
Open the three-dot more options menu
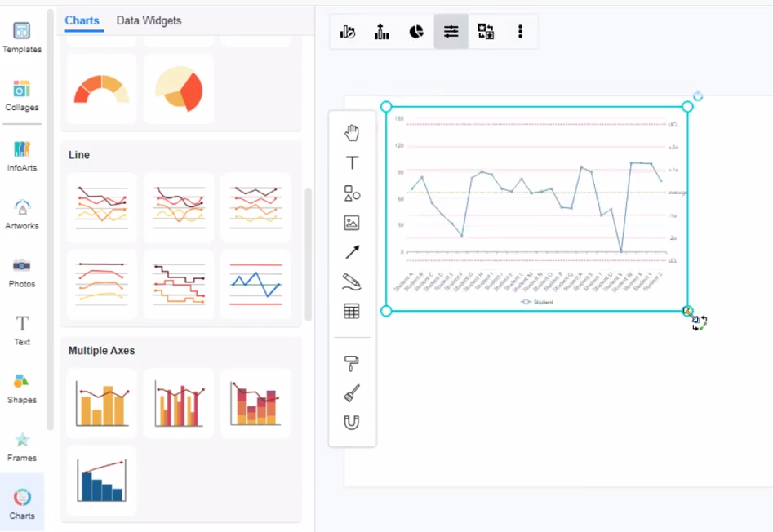click(520, 32)
